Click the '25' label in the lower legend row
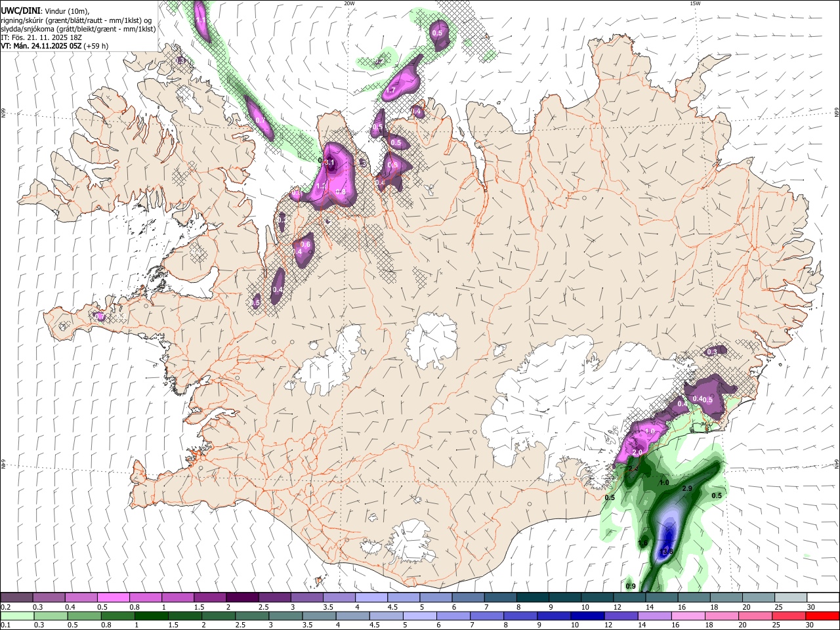 776,625
